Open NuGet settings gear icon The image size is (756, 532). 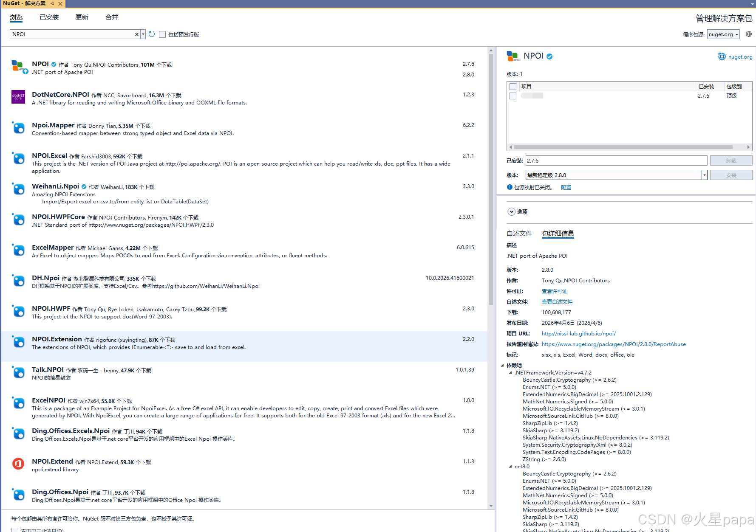point(749,34)
